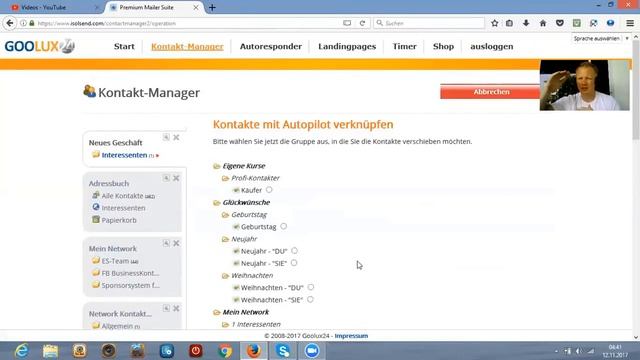Collapse the Neujahr folder node
This screenshot has width=640, height=360.
(225, 239)
